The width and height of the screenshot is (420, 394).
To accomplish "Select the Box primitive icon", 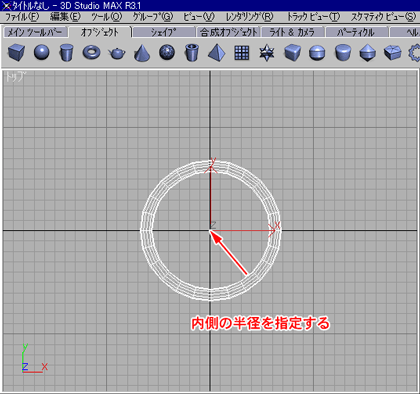I will [16, 53].
